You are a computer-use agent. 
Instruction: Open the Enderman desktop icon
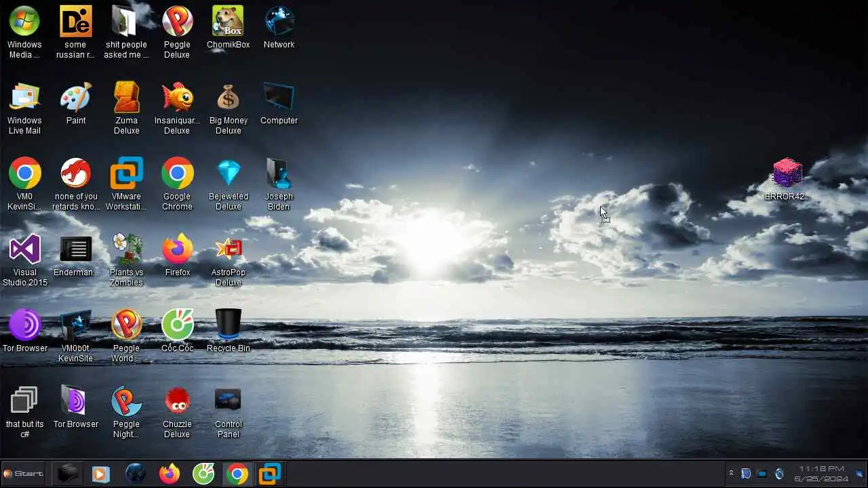[x=75, y=255]
